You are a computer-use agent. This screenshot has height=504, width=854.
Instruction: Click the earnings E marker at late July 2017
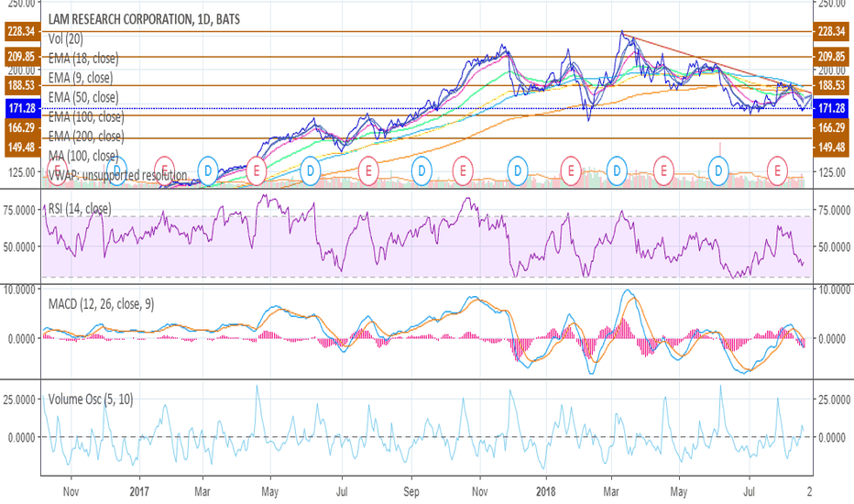point(368,171)
